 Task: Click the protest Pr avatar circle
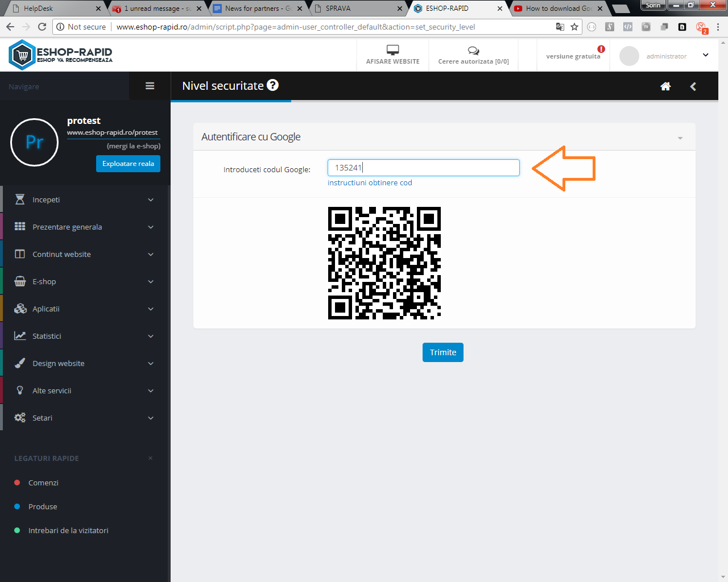[35, 142]
